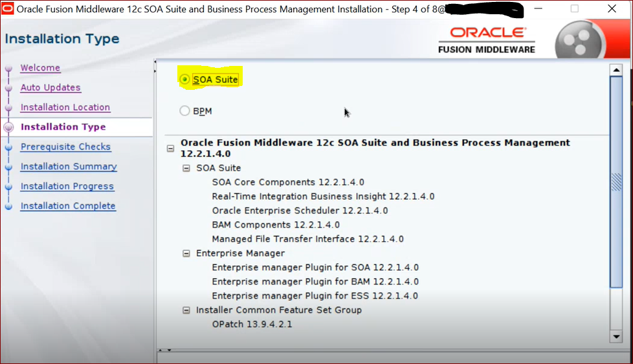Viewport: 633px width, 364px height.
Task: Click the Welcome step bullet icon
Action: point(8,69)
